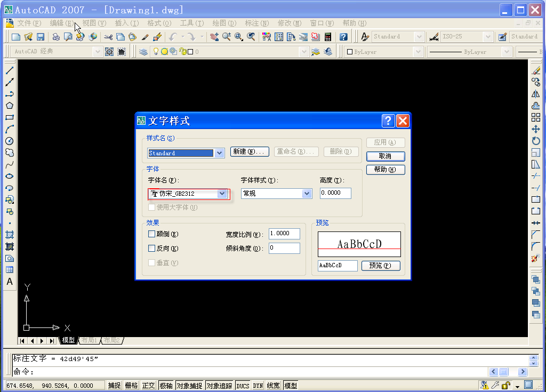Tick the 颠倒 (upside down) checkbox

151,234
